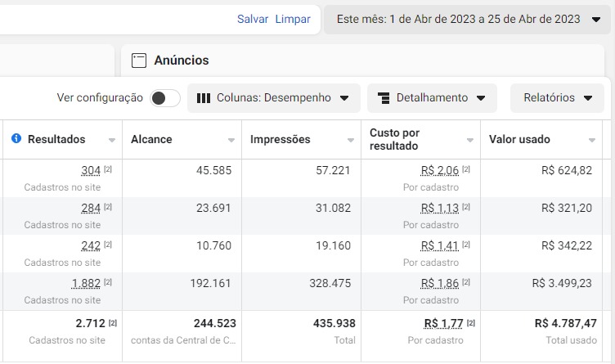Open footnote marker next to 2.712 total
This screenshot has width=615, height=364.
tap(113, 323)
